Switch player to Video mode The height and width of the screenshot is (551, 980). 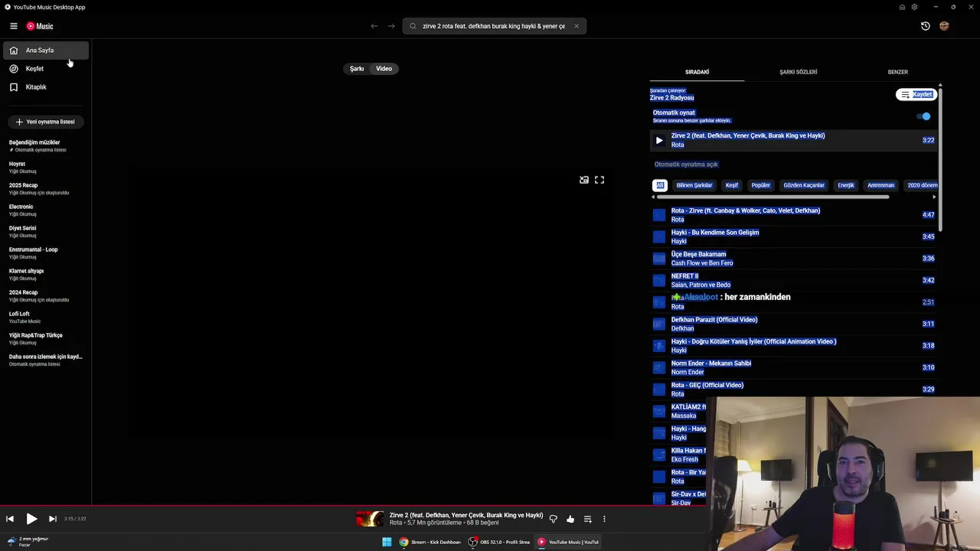[384, 69]
